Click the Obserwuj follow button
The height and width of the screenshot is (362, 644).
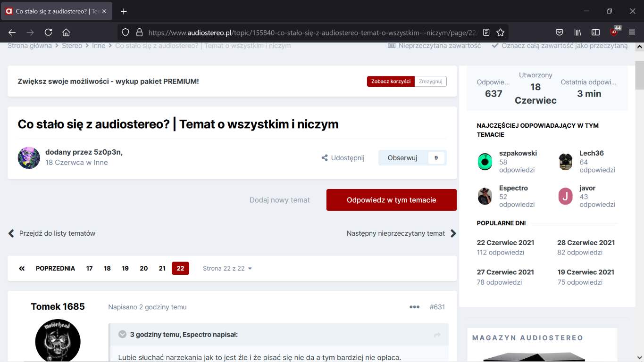coord(402,158)
